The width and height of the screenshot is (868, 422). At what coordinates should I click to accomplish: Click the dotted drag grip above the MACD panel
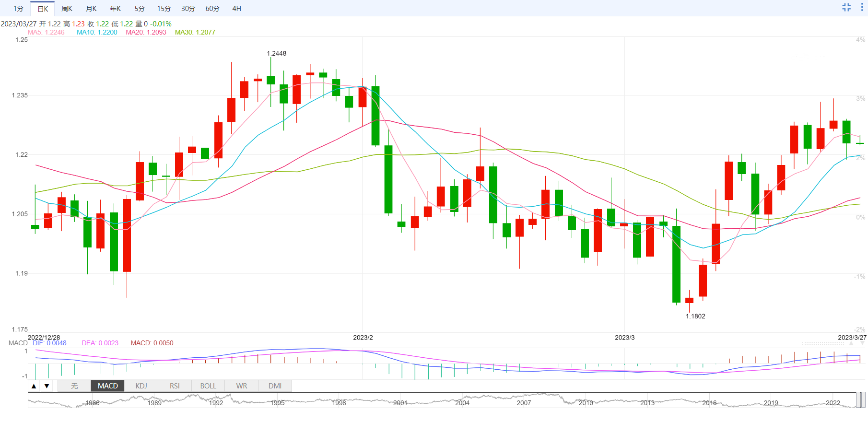click(x=823, y=343)
